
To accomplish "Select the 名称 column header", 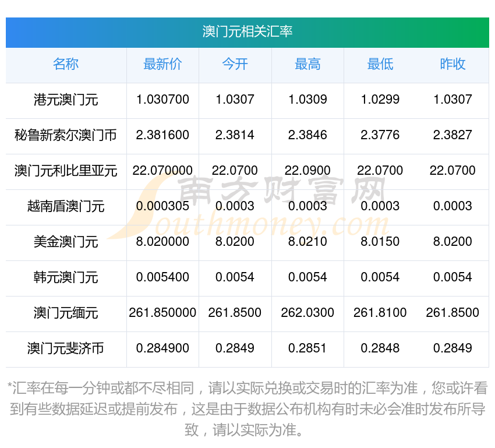I will 66,65.
